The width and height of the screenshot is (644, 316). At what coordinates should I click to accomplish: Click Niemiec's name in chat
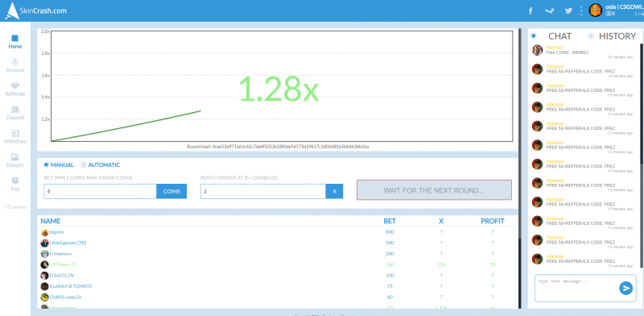click(x=555, y=48)
